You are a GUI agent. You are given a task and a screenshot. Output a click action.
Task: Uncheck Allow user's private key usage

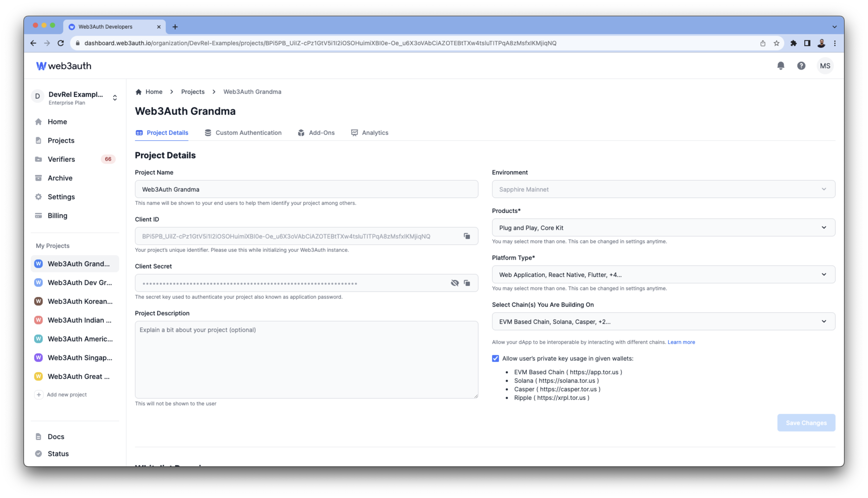click(495, 358)
